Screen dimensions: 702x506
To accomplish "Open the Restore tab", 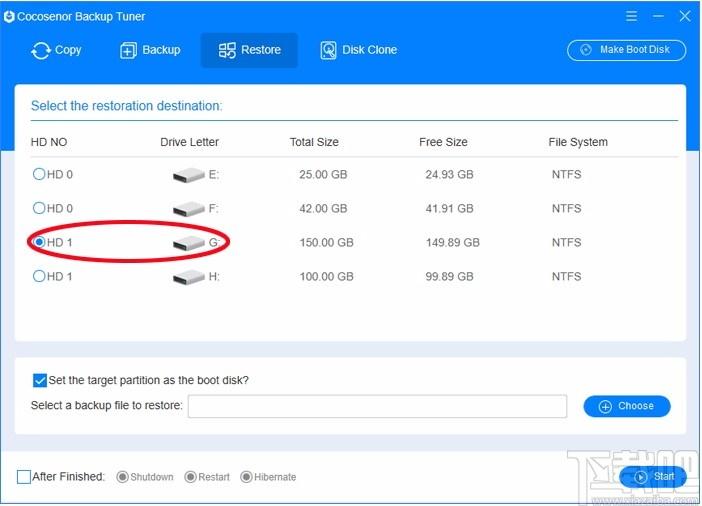I will [249, 50].
